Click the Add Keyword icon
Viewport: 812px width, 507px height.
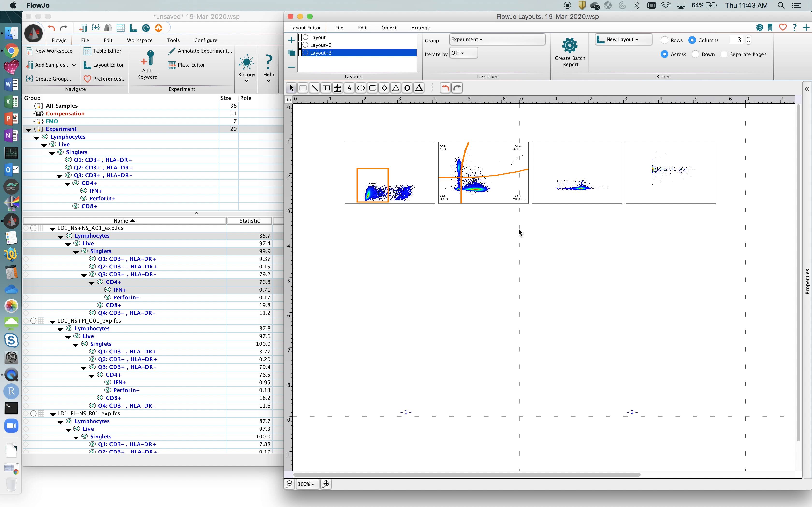(147, 59)
